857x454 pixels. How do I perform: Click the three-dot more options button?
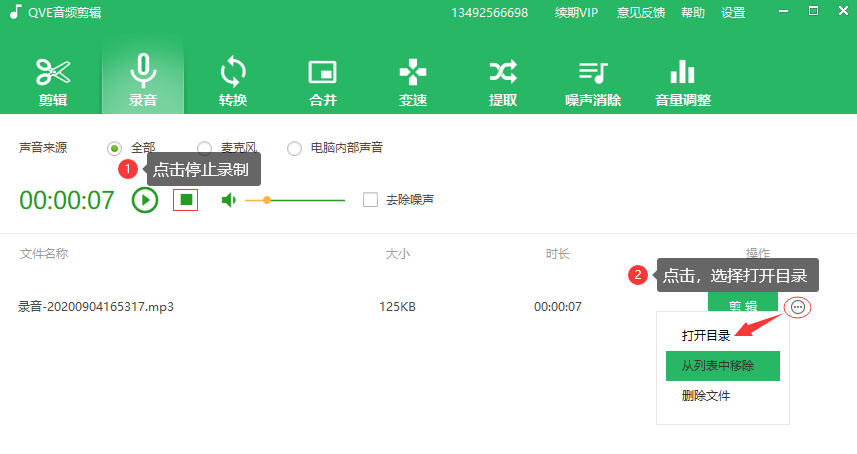[x=797, y=307]
